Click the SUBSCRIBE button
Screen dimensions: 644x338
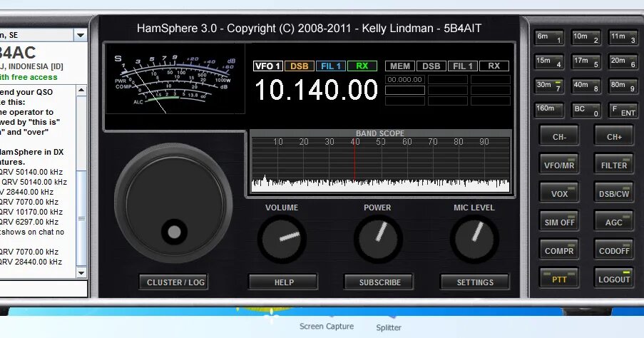(x=379, y=282)
